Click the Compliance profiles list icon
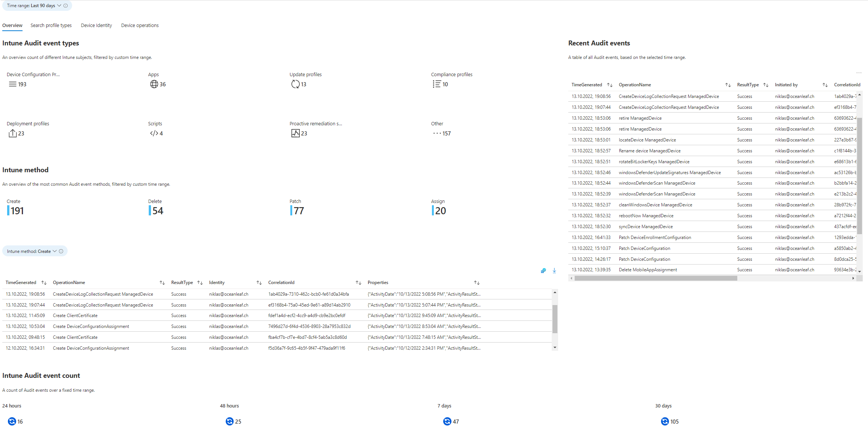 pos(436,84)
